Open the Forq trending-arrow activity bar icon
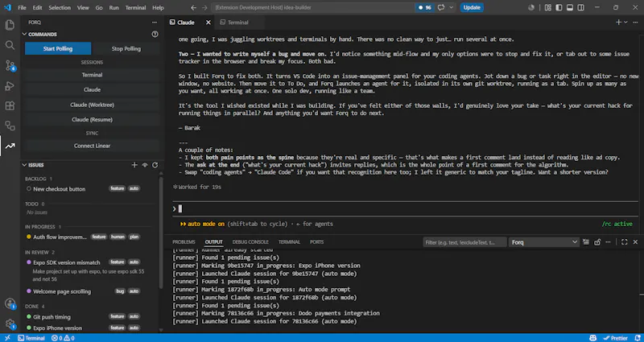Viewport: 644px width, 342px height. click(10, 146)
